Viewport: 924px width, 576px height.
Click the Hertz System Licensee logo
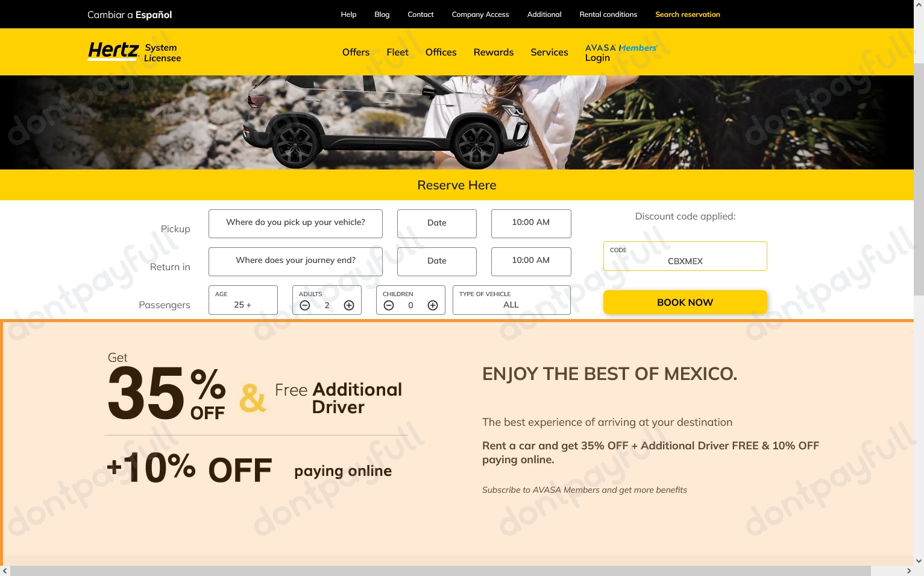pyautogui.click(x=134, y=52)
